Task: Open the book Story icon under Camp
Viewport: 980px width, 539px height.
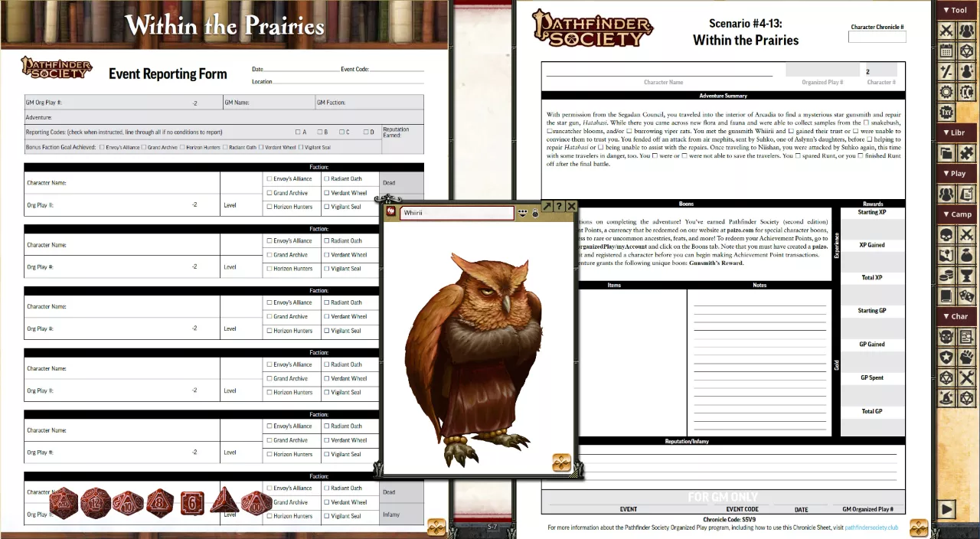Action: pyautogui.click(x=946, y=296)
